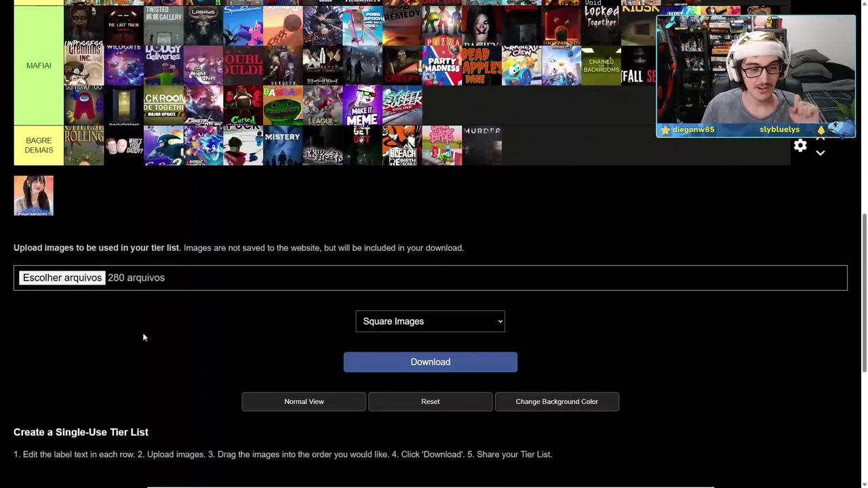Switch to Normal View
Image resolution: width=868 pixels, height=488 pixels.
tap(304, 401)
